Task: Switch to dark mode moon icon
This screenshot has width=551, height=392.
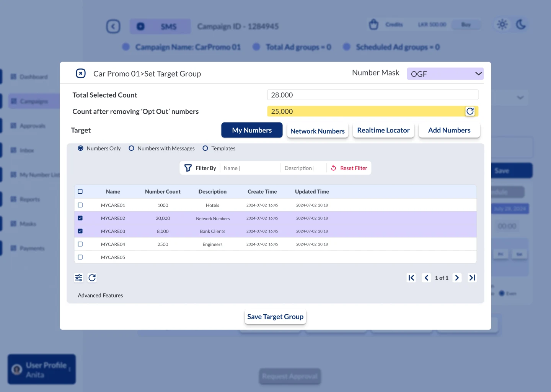Action: click(521, 24)
